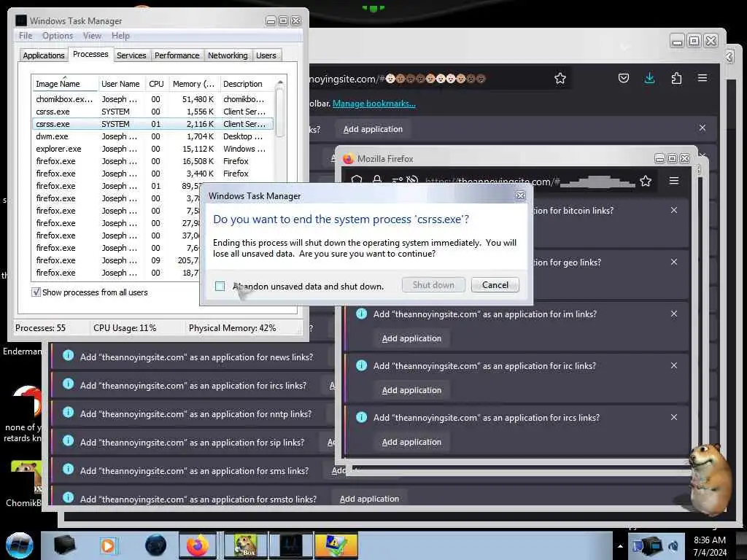Show hidden tray icons arrow
Screen dimensions: 747x560
620,546
